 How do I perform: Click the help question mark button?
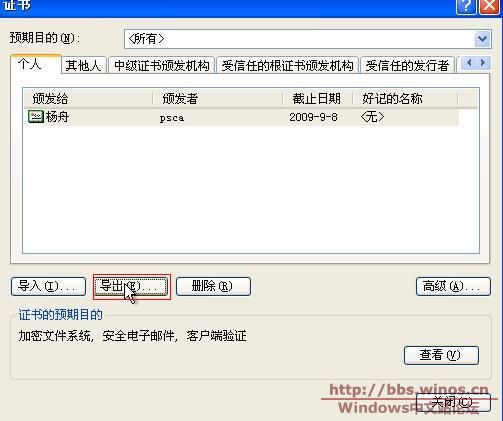click(x=466, y=6)
